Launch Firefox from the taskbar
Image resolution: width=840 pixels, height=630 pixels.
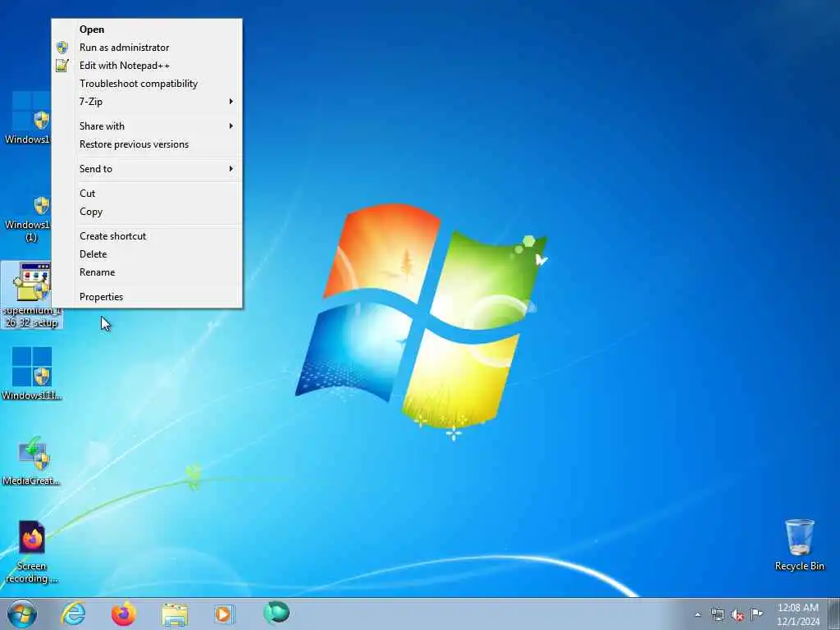pyautogui.click(x=123, y=614)
